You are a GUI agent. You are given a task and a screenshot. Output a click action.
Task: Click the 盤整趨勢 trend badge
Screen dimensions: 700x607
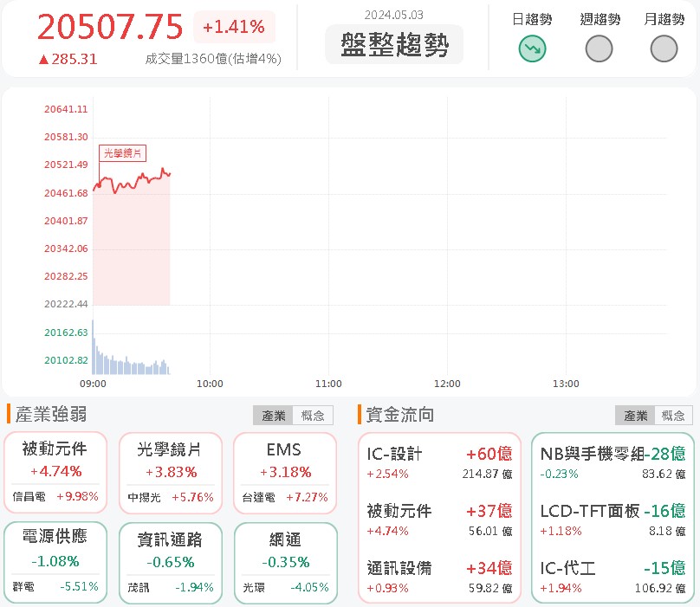tap(394, 44)
